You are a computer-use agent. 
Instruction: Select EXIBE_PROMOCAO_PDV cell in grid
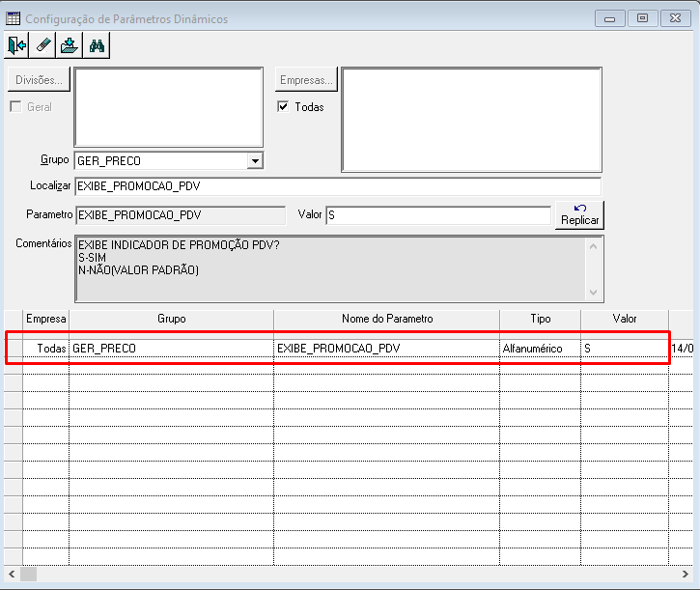click(x=386, y=349)
